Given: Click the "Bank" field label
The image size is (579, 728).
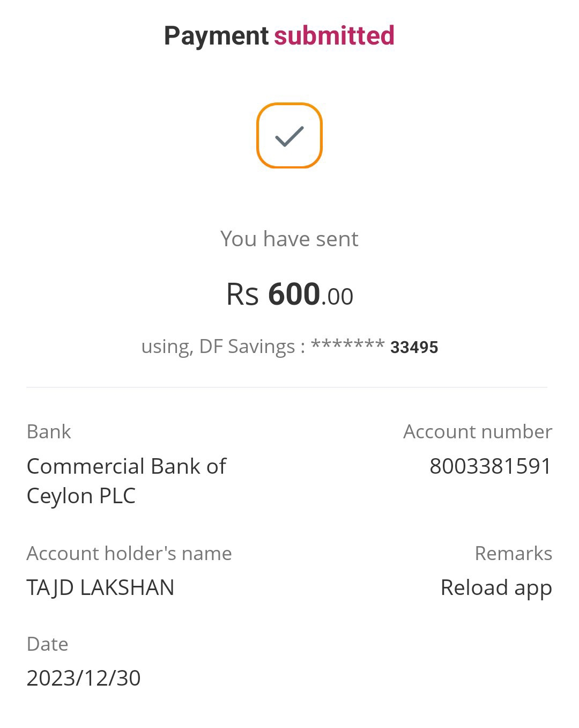Looking at the screenshot, I should point(49,432).
